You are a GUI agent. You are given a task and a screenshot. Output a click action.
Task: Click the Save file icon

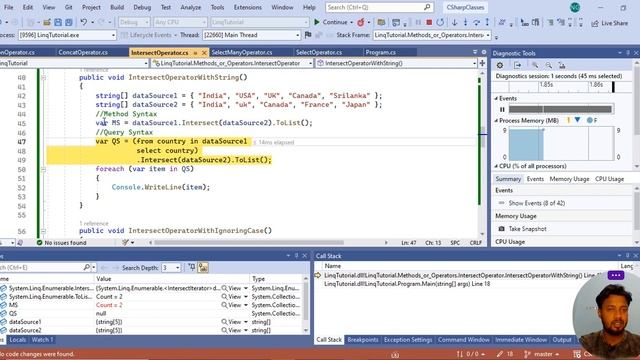click(x=58, y=22)
